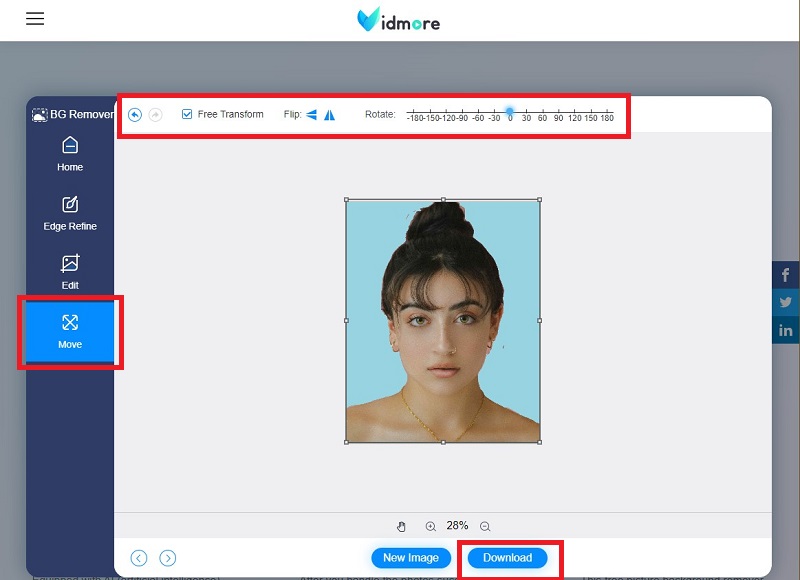
Task: Zoom out of the image
Action: click(484, 525)
